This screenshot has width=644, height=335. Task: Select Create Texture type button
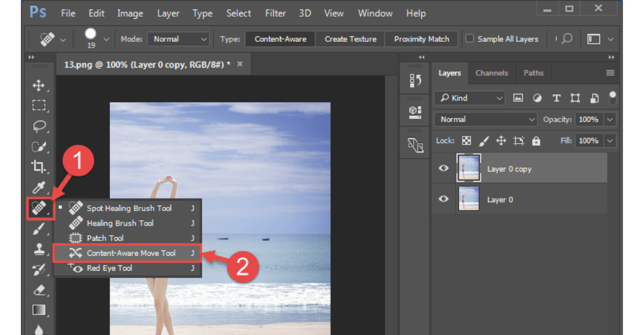pyautogui.click(x=350, y=39)
